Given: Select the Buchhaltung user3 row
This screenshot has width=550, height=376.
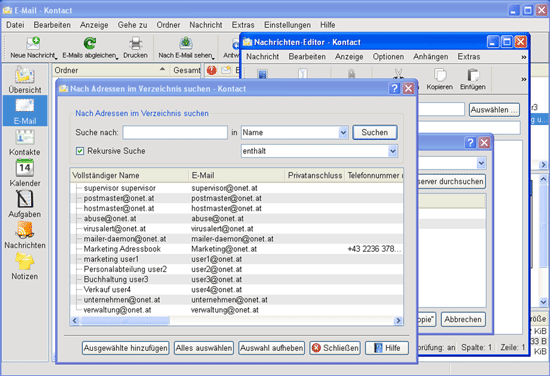Looking at the screenshot, I should coord(236,280).
